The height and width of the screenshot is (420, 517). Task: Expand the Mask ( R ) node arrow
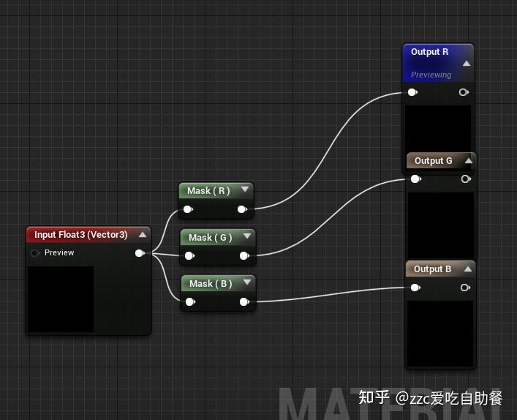(245, 190)
